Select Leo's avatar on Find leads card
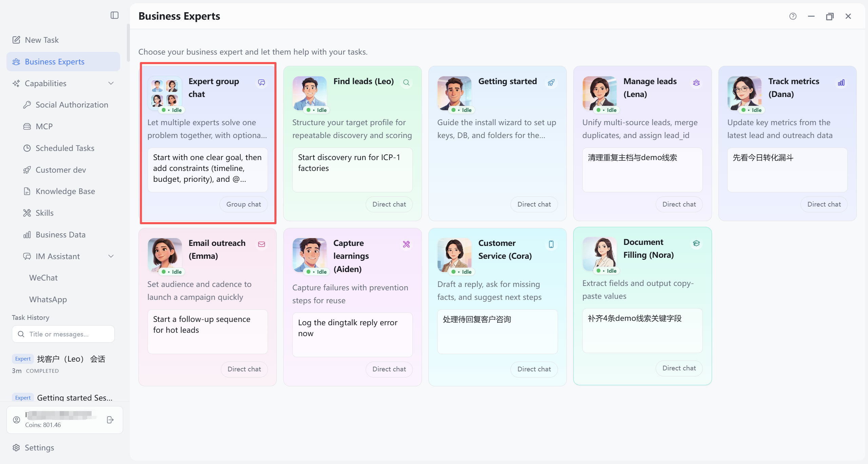This screenshot has height=464, width=868. click(309, 93)
